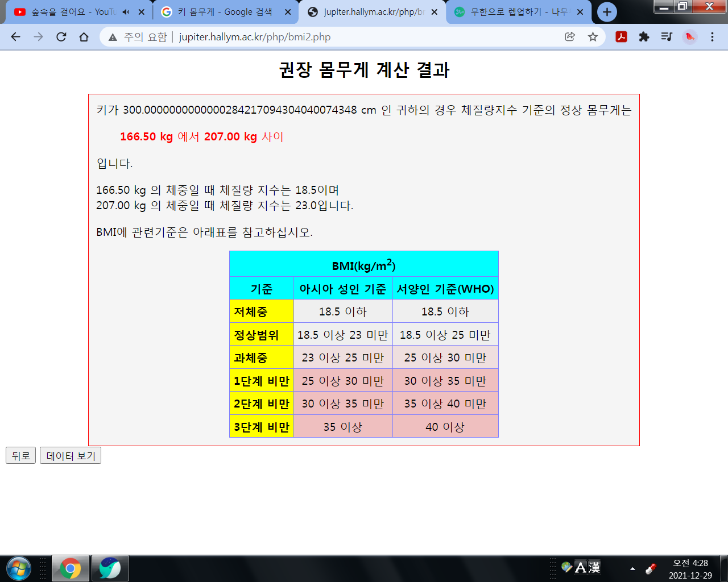Open Chrome's three-dot menu

pos(712,37)
